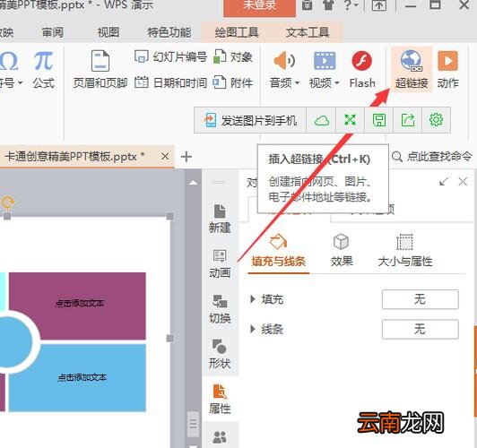Add a new document tab with plus
This screenshot has width=477, height=448.
click(186, 157)
